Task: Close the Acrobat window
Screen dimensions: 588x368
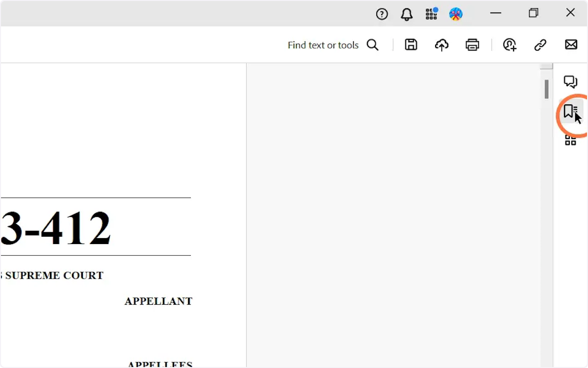Action: (x=570, y=13)
